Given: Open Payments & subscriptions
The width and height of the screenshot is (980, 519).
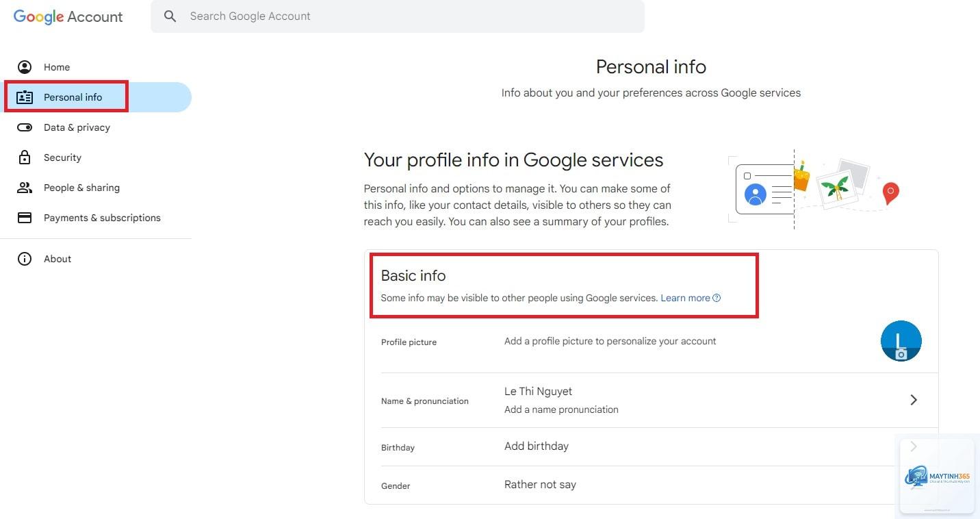Looking at the screenshot, I should (96, 218).
